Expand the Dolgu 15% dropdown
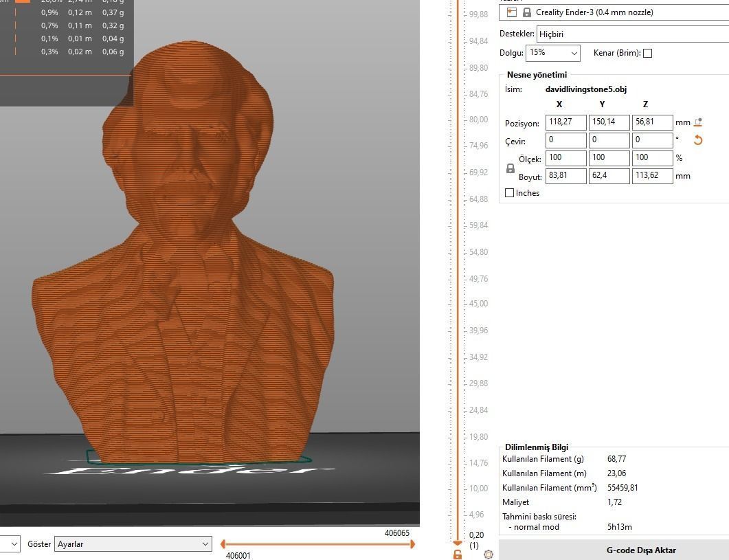 (553, 52)
